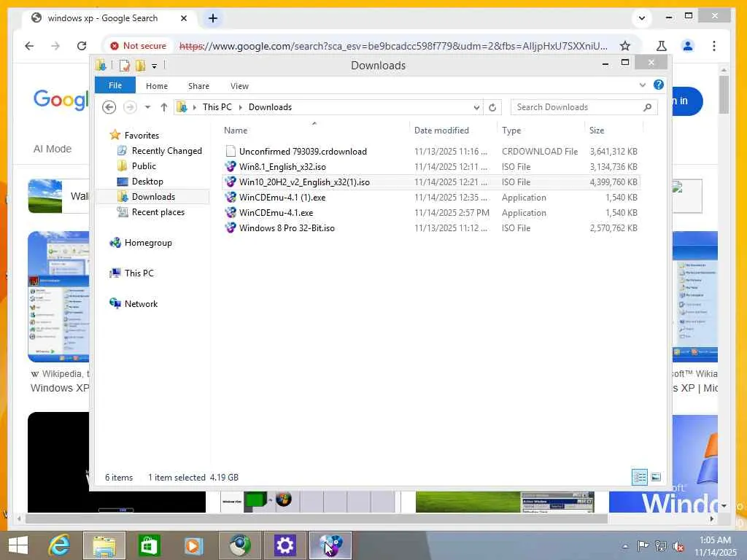Image resolution: width=747 pixels, height=560 pixels.
Task: Click New folder quick access toolbar icon
Action: click(141, 65)
